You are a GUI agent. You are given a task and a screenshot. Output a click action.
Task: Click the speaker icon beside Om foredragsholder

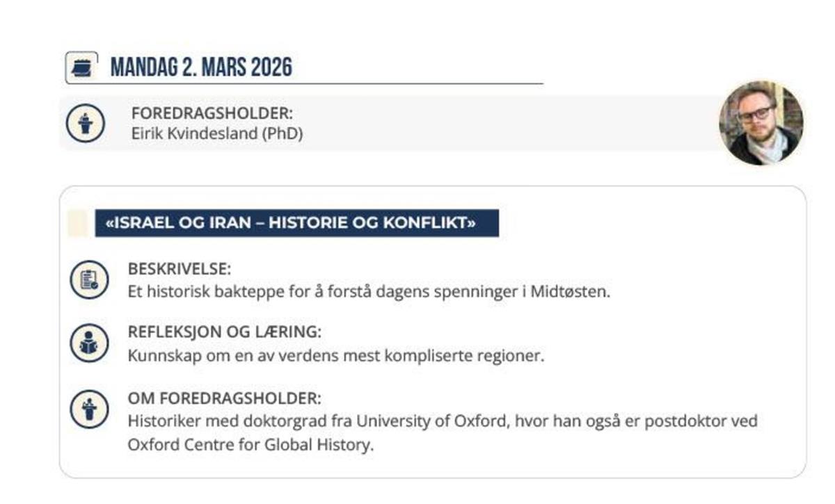(x=89, y=409)
